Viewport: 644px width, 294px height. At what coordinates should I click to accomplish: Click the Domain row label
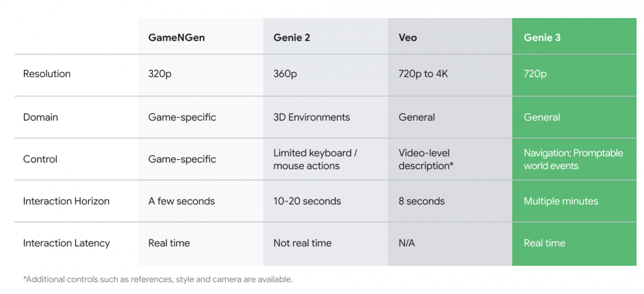[x=40, y=117]
